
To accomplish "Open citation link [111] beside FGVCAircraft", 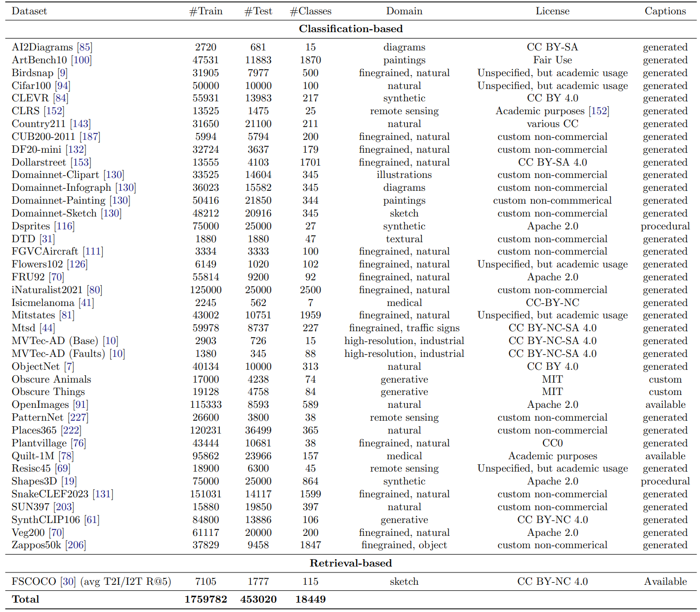I will pyautogui.click(x=93, y=251).
